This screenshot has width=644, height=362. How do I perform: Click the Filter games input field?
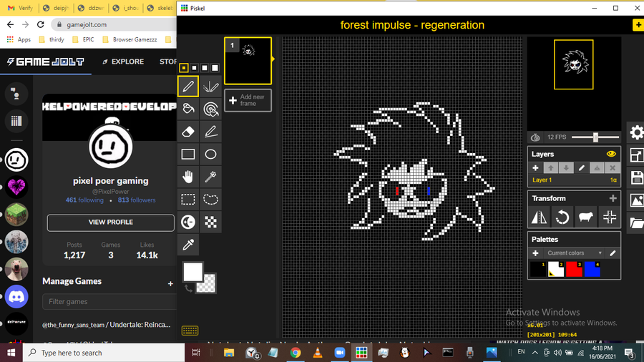tap(109, 302)
